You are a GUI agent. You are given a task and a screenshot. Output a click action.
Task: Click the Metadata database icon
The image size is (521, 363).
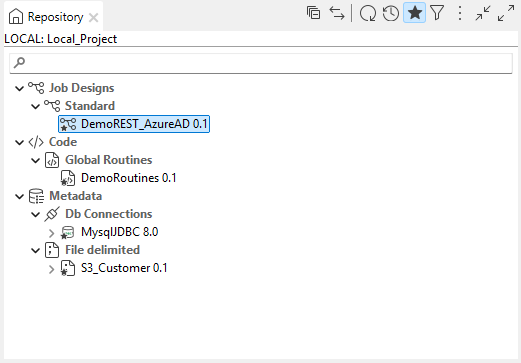(x=36, y=196)
